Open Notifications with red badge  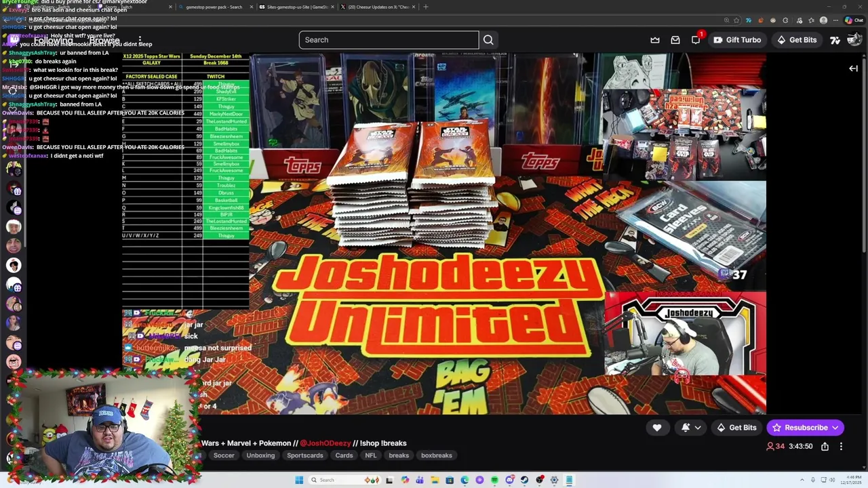pyautogui.click(x=696, y=39)
